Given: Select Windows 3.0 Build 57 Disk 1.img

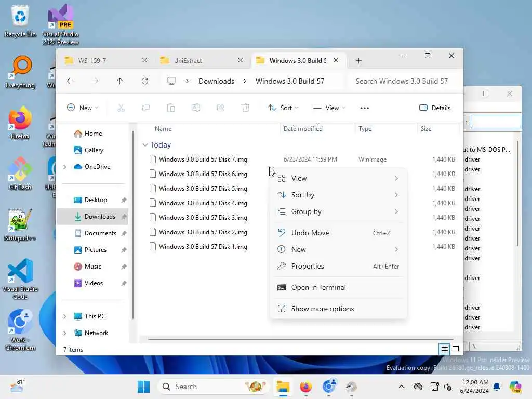Looking at the screenshot, I should (203, 247).
